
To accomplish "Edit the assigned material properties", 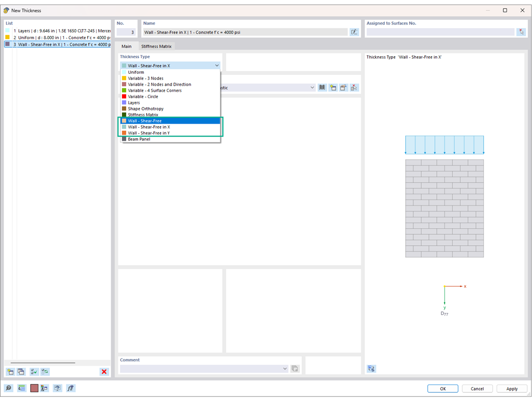I will tap(343, 87).
